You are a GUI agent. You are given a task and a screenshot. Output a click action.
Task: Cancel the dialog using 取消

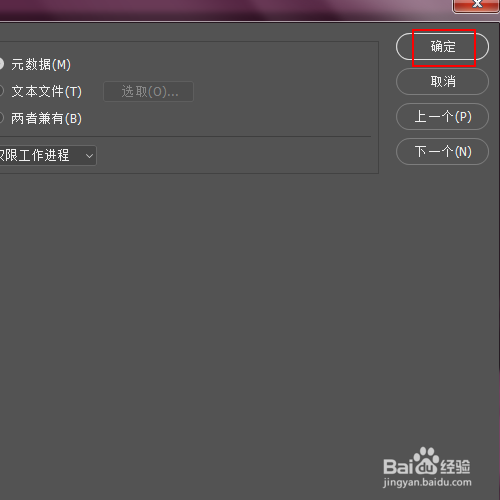[442, 82]
